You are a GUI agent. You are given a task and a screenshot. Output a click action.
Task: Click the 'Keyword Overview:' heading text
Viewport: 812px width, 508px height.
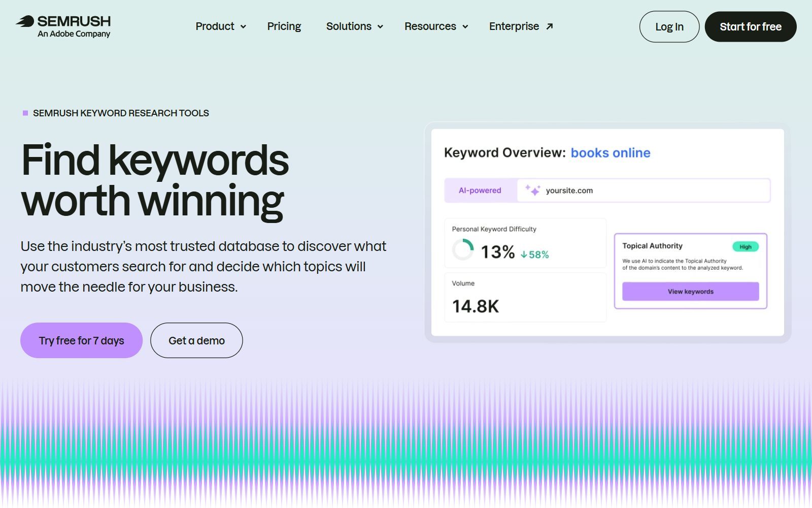pos(505,153)
